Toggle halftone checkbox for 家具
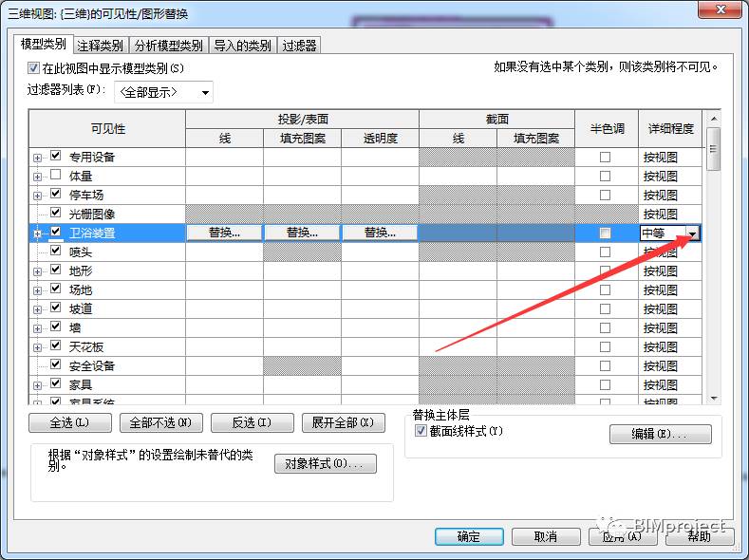749x560 pixels. [606, 384]
